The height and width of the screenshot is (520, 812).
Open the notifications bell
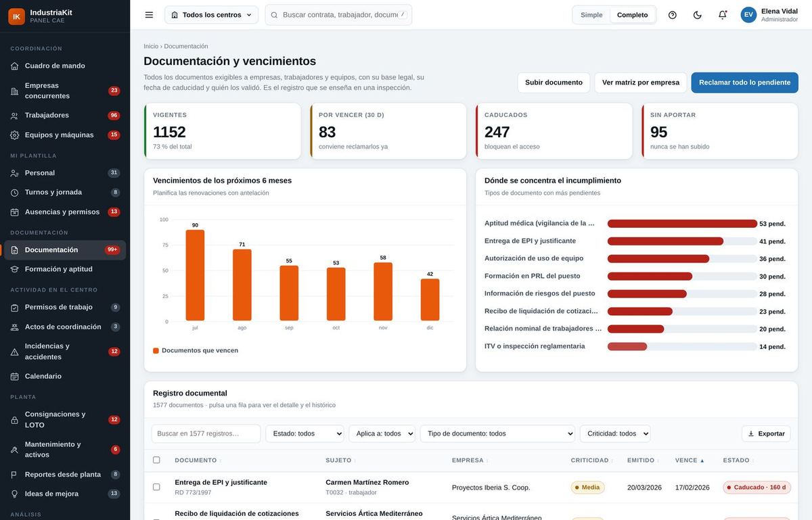pyautogui.click(x=723, y=15)
